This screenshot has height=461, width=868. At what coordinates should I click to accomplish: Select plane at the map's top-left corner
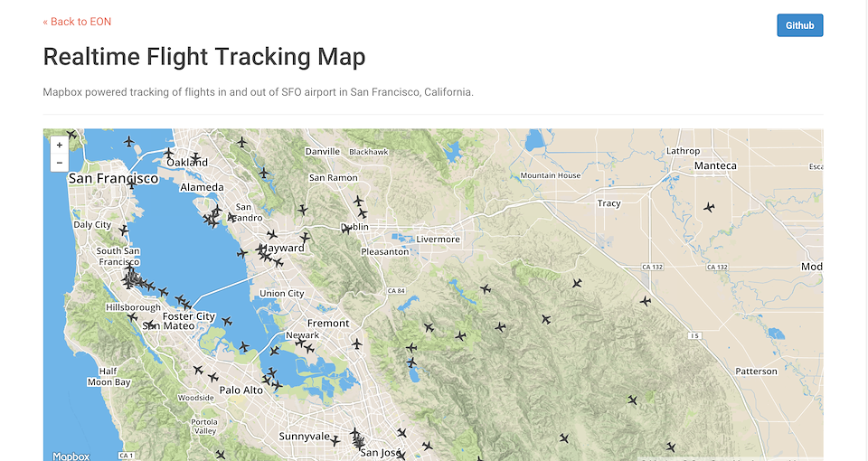(x=71, y=135)
